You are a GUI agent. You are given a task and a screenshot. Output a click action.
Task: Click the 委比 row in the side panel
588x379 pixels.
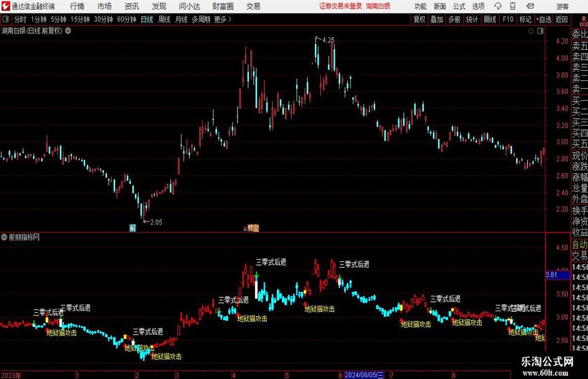580,34
